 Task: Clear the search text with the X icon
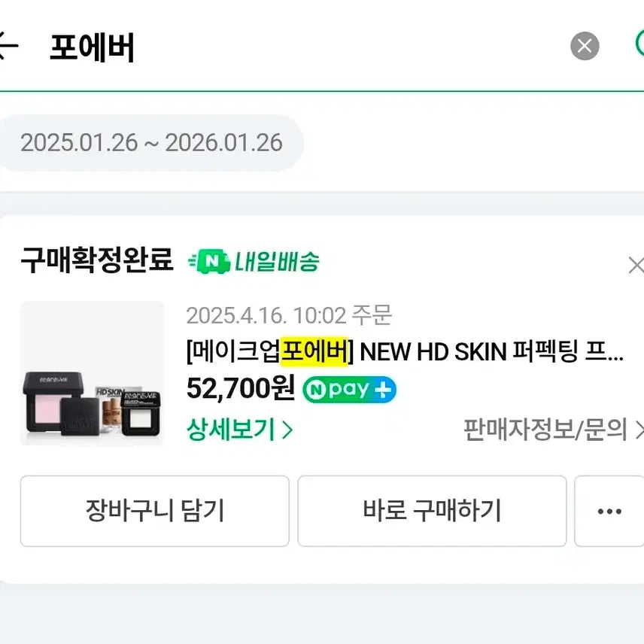pyautogui.click(x=585, y=47)
